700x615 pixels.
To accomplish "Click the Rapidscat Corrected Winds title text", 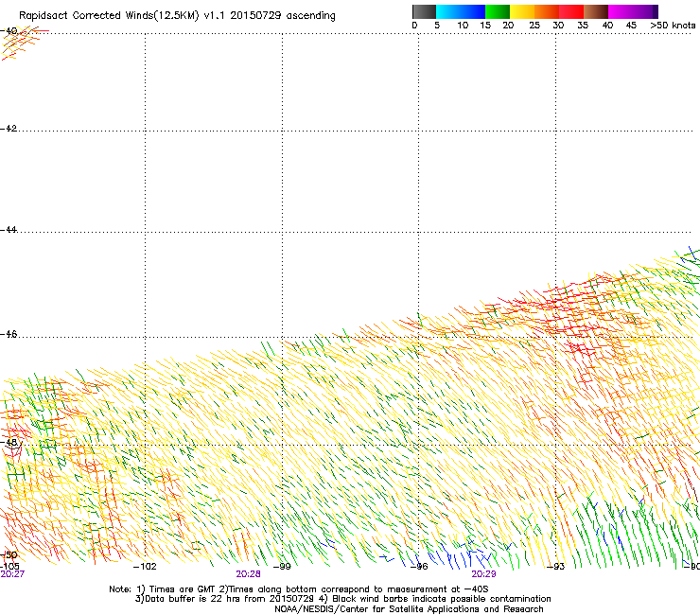I will coord(177,16).
